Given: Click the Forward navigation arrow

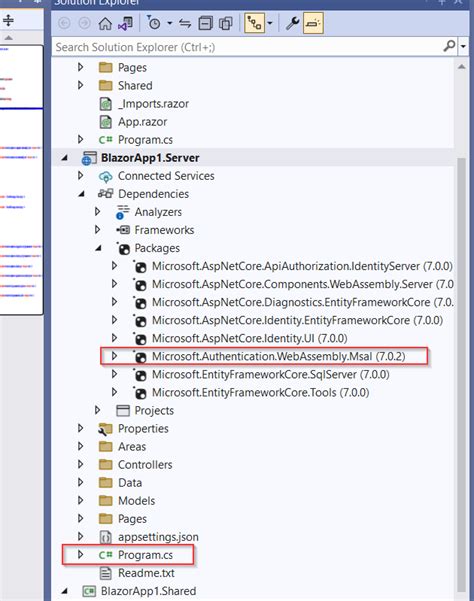Looking at the screenshot, I should click(x=85, y=23).
